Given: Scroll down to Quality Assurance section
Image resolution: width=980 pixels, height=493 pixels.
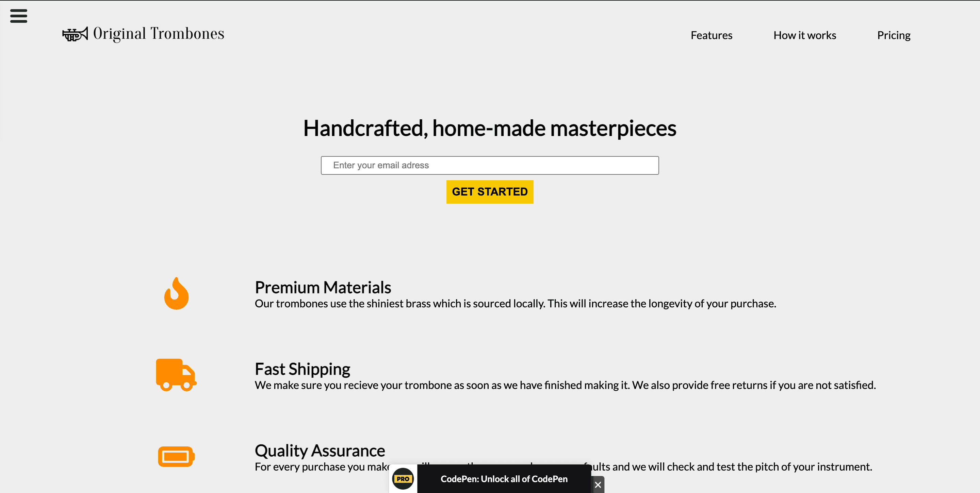Looking at the screenshot, I should (320, 450).
